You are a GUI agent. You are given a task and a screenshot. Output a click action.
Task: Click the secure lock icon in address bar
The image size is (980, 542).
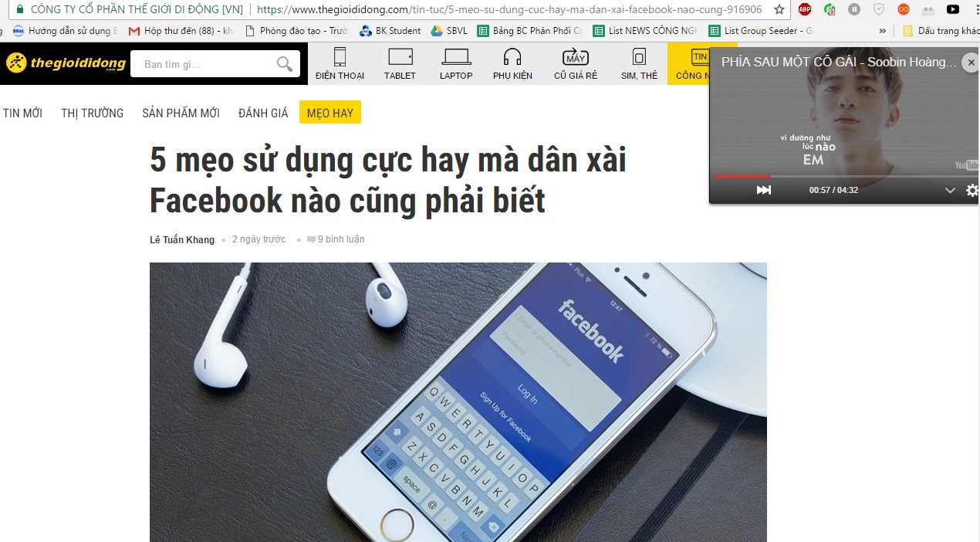pyautogui.click(x=19, y=10)
